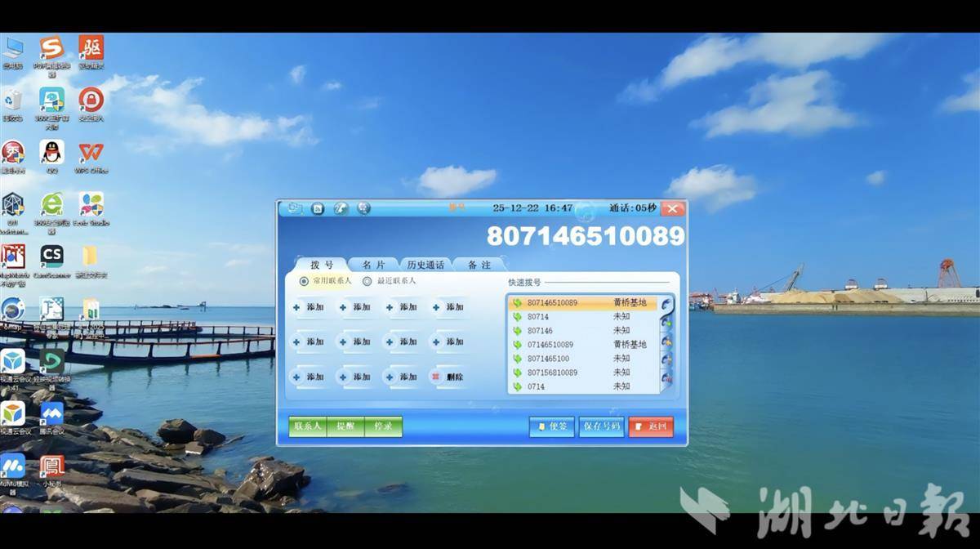Click the red 删除 delete contact icon
This screenshot has height=549, width=980.
coord(448,377)
